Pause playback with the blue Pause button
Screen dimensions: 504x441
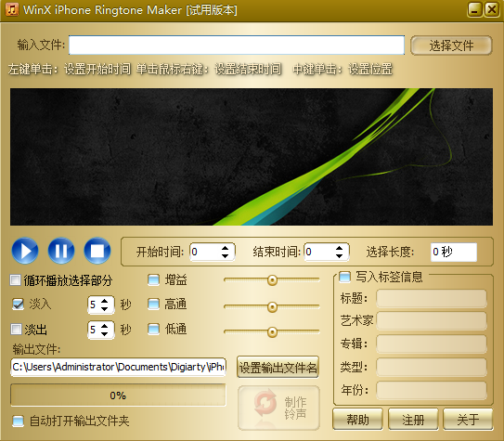(x=61, y=251)
